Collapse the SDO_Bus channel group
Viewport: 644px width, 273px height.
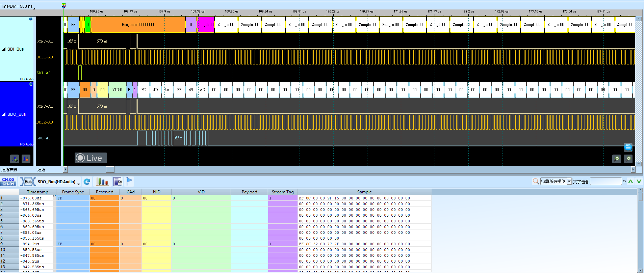click(4, 114)
